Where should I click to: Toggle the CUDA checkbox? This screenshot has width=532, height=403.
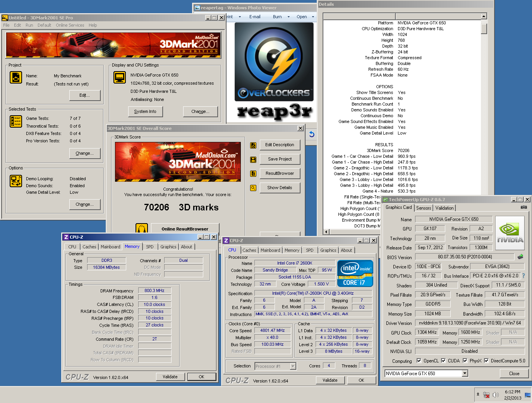(443, 361)
